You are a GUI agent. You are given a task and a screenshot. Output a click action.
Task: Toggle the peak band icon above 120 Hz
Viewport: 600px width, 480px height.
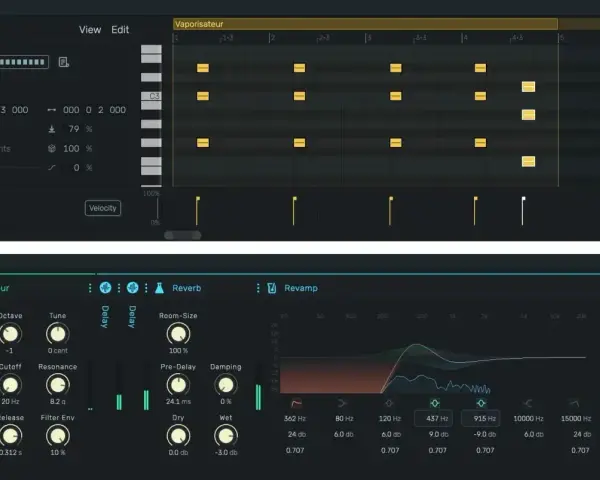[389, 403]
